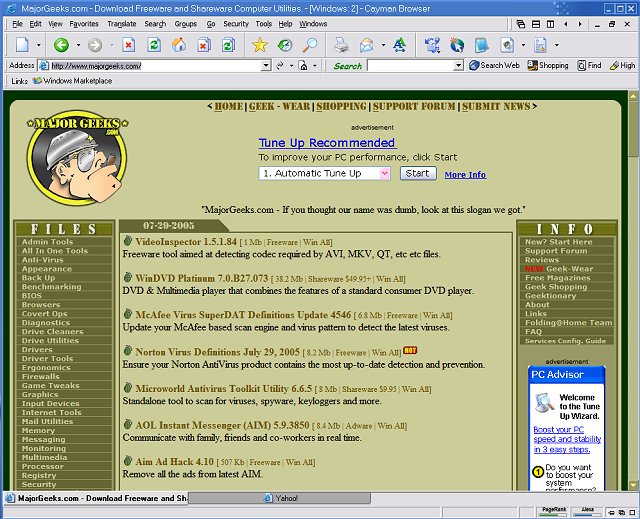The height and width of the screenshot is (519, 640).
Task: Click the MajorGeeks logo image
Action: 77,157
